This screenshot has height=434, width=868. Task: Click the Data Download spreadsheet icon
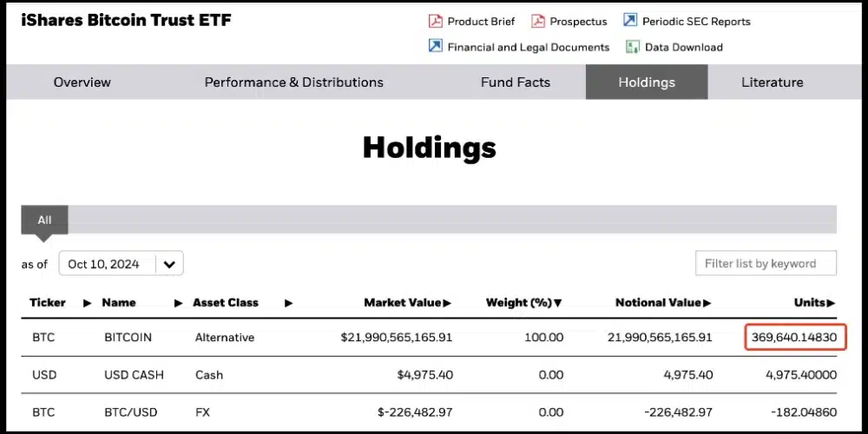click(x=633, y=47)
